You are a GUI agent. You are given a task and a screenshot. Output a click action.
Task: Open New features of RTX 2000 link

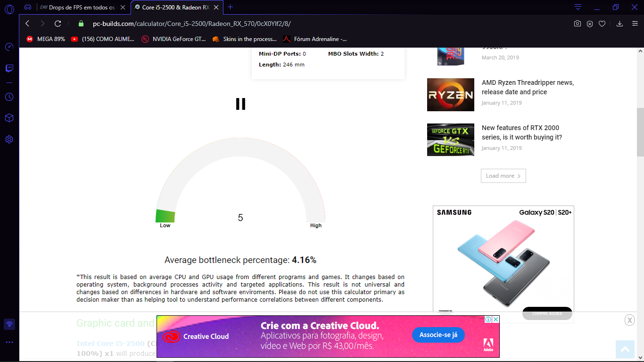tap(522, 132)
